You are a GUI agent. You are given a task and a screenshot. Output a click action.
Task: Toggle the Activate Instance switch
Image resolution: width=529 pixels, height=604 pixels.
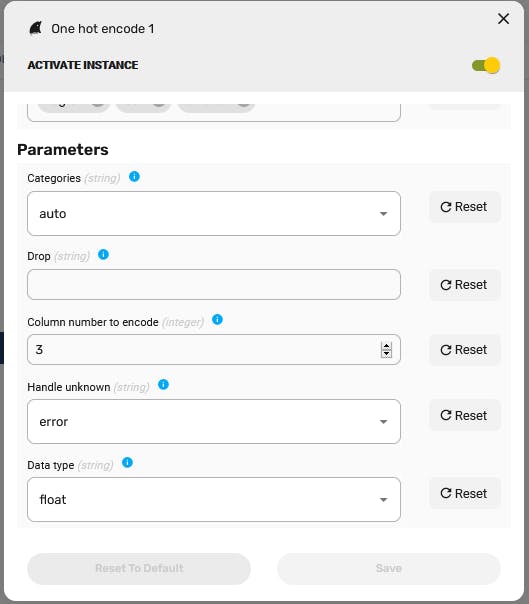click(486, 65)
